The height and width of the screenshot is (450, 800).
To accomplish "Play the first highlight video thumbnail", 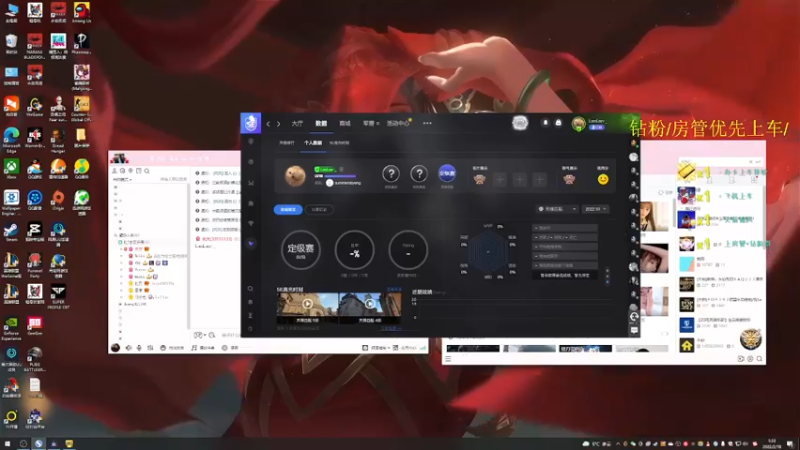I will tap(307, 304).
